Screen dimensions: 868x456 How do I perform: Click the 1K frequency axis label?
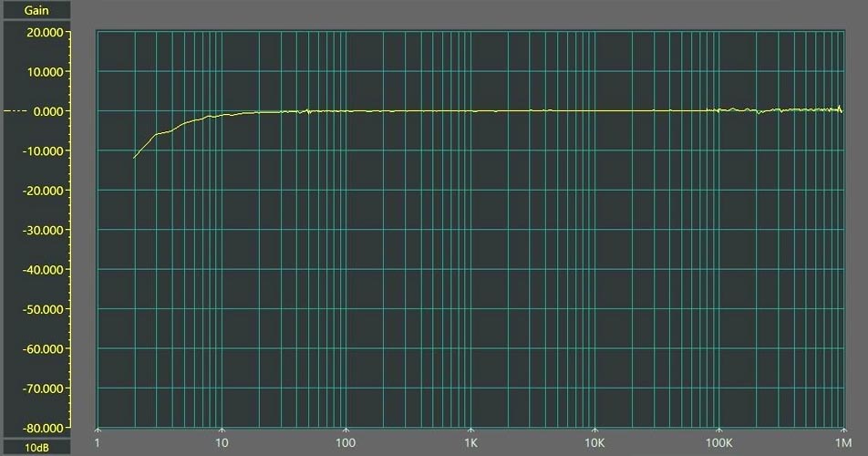coord(470,444)
